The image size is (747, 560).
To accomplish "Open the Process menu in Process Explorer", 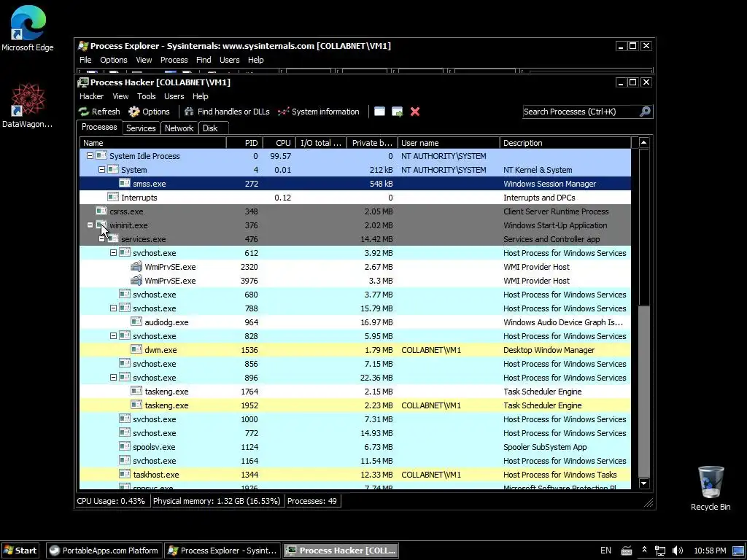I will (174, 60).
